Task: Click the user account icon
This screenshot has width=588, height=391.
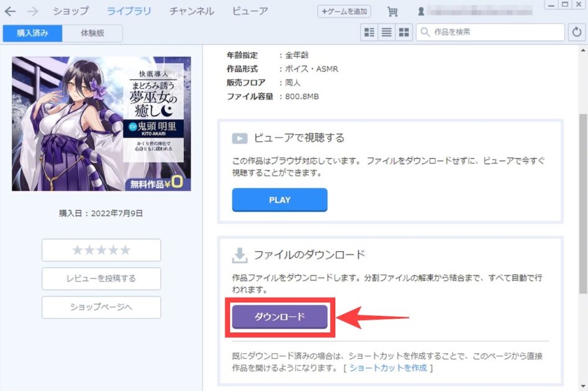Action: coord(422,11)
